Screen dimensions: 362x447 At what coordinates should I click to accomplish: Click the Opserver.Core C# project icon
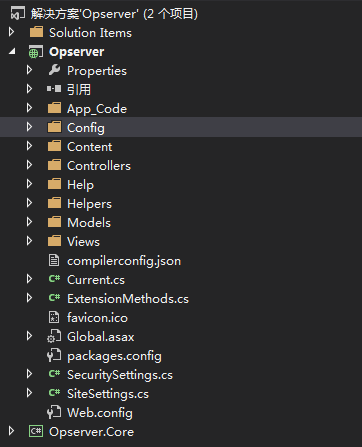tap(36, 431)
